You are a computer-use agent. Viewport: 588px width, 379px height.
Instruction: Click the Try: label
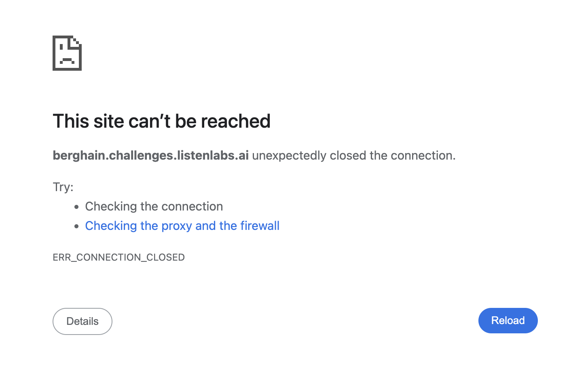pyautogui.click(x=63, y=187)
